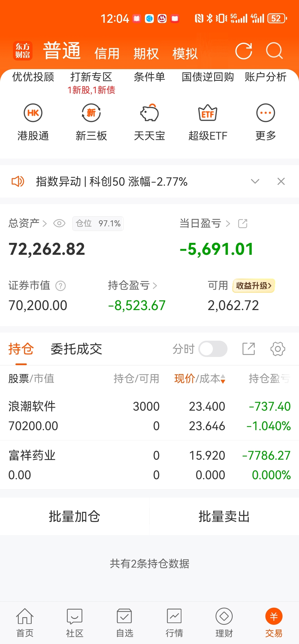Open 当日盈亏 details chevron
This screenshot has width=299, height=644.
click(x=228, y=224)
